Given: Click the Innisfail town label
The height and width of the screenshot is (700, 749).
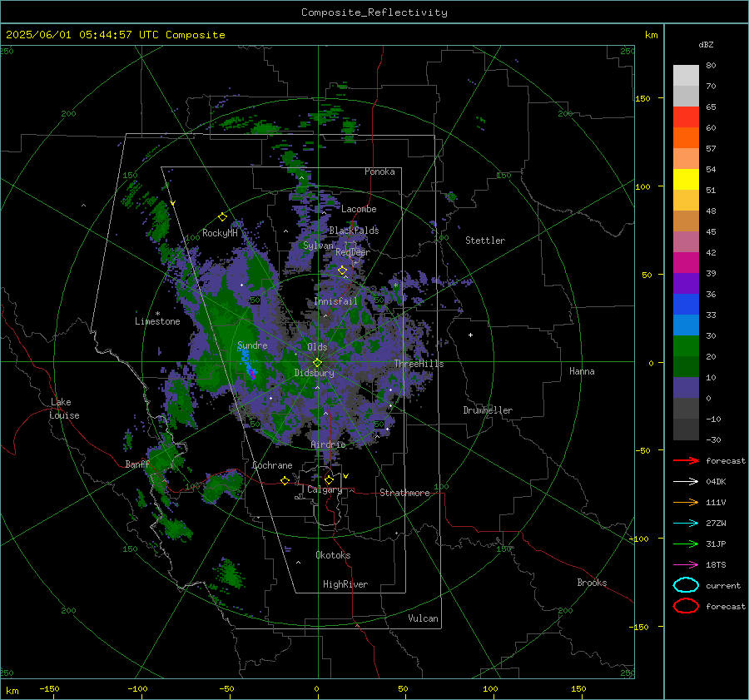Looking at the screenshot, I should [x=335, y=301].
